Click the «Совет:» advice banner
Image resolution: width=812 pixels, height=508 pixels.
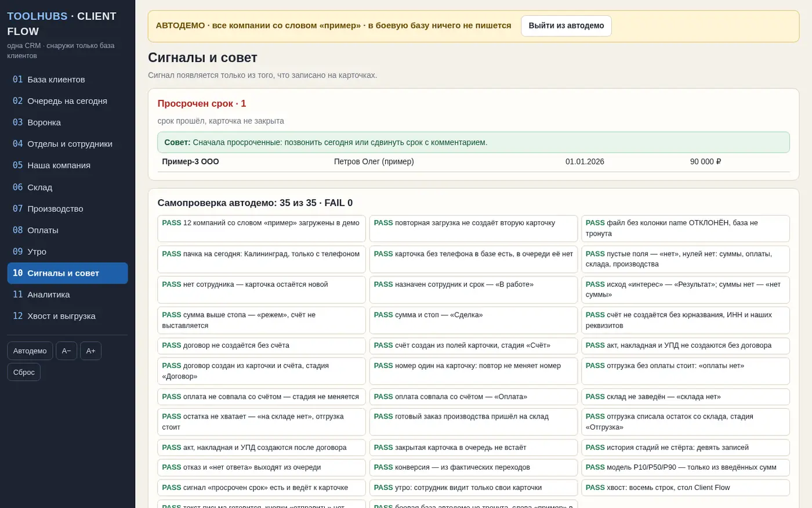tap(473, 142)
